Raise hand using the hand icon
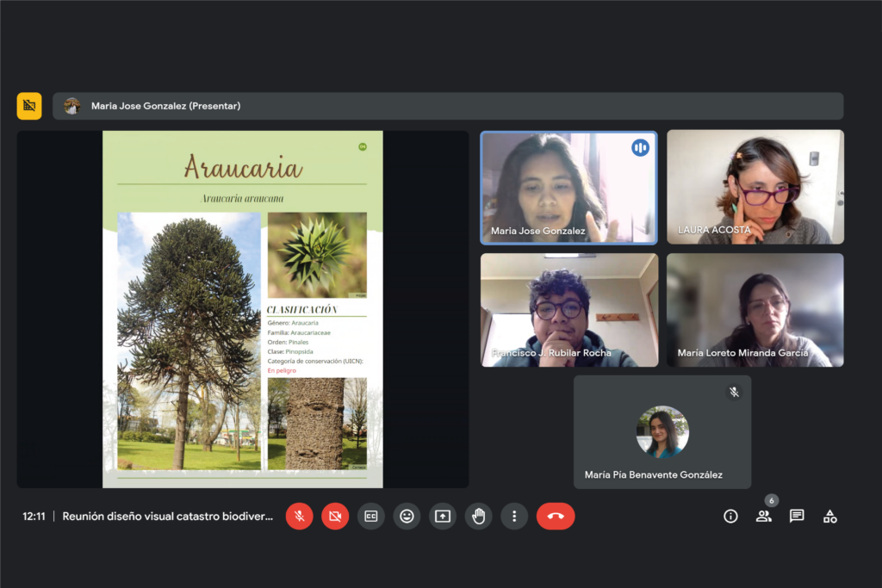 pyautogui.click(x=478, y=517)
